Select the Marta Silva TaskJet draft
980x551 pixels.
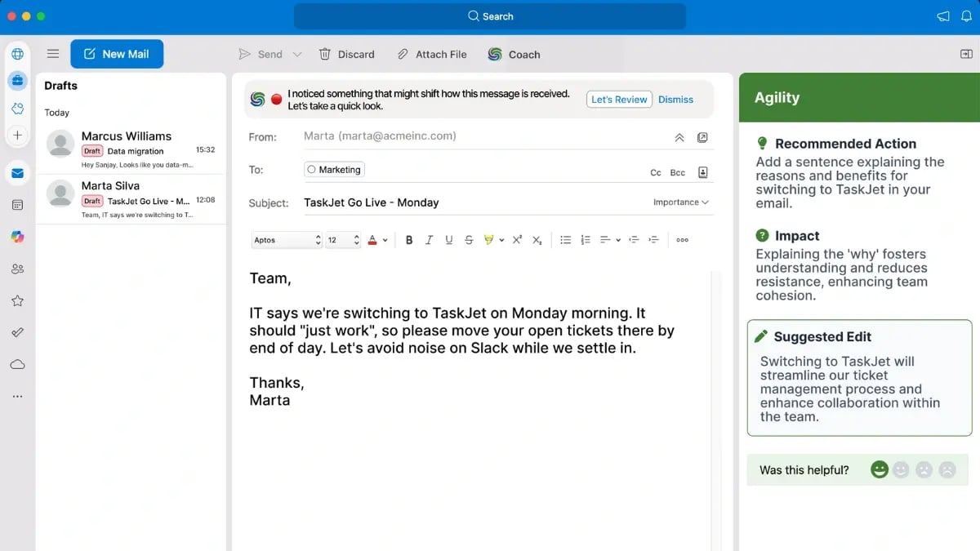tap(131, 199)
